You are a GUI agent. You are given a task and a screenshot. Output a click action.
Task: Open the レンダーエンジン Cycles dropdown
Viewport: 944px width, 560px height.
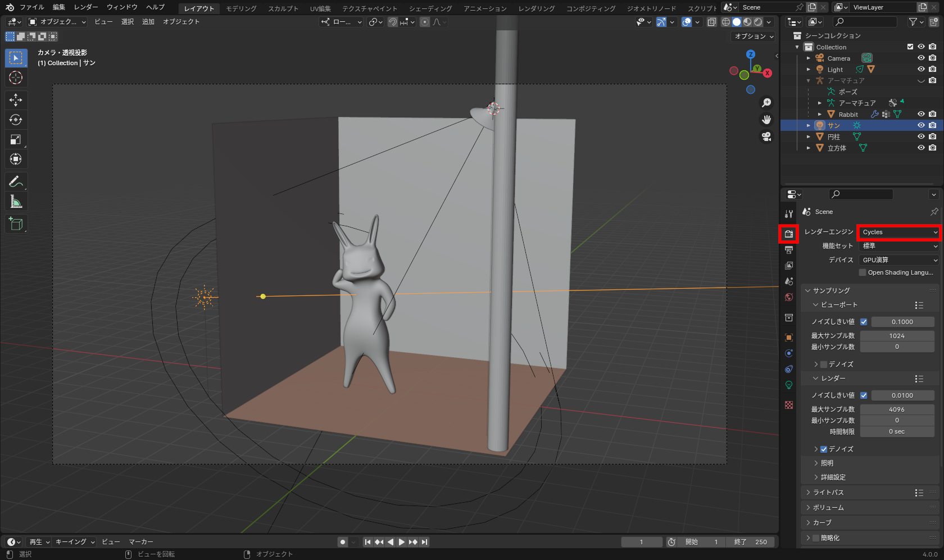click(x=900, y=232)
